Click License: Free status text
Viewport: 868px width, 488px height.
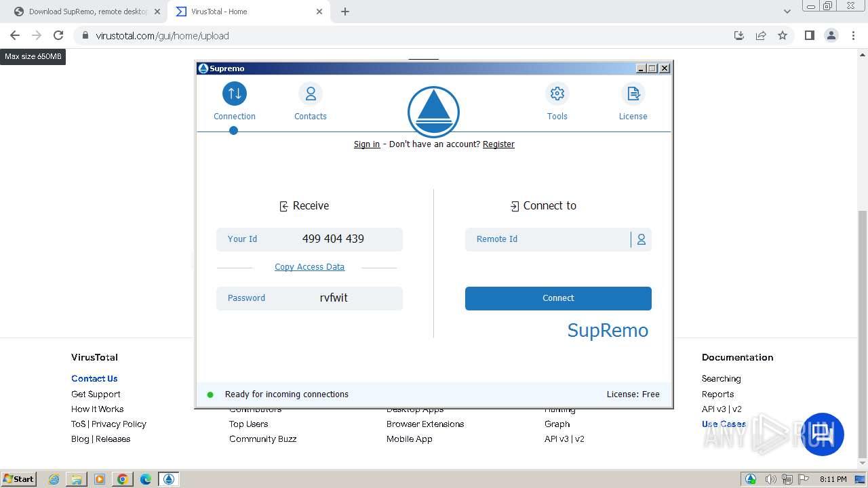click(633, 394)
